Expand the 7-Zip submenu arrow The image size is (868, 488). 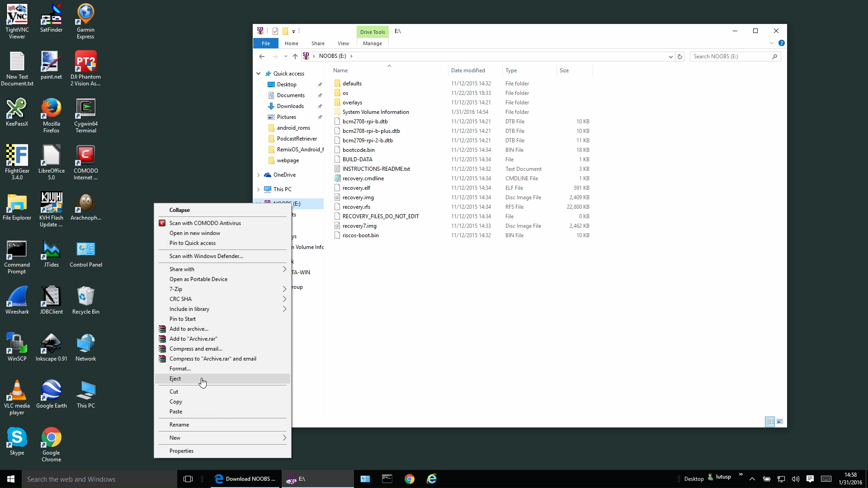click(284, 289)
